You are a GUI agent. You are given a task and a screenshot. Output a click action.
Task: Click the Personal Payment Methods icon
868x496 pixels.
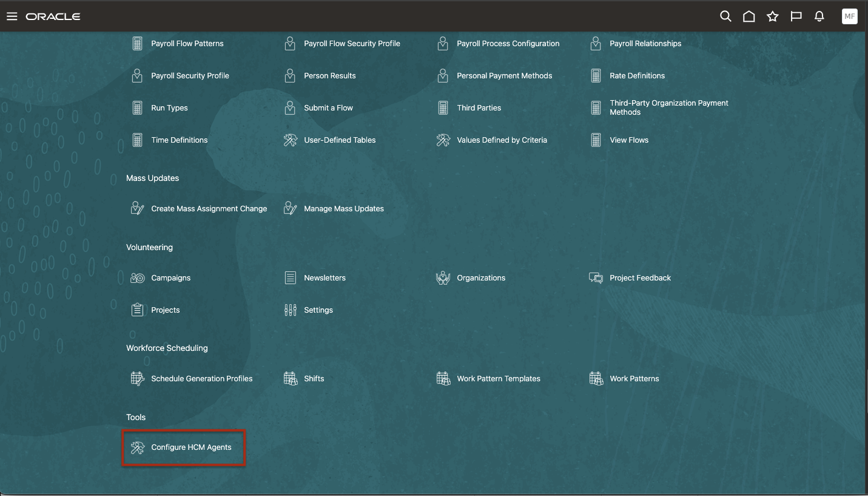coord(443,76)
